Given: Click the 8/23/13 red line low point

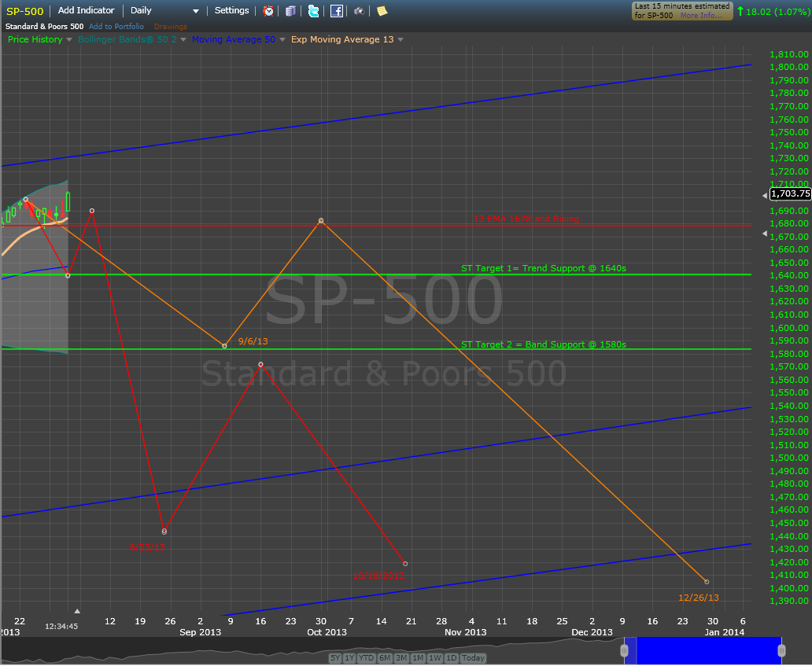Looking at the screenshot, I should (x=164, y=531).
